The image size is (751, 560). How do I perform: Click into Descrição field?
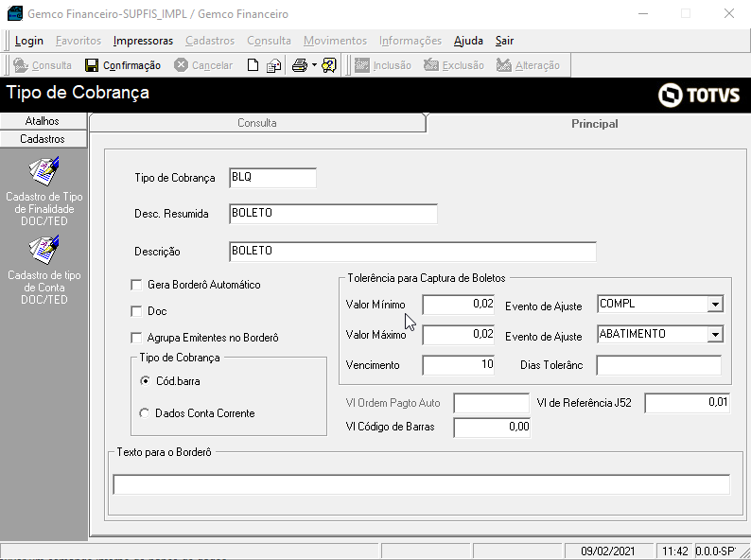[x=412, y=252]
